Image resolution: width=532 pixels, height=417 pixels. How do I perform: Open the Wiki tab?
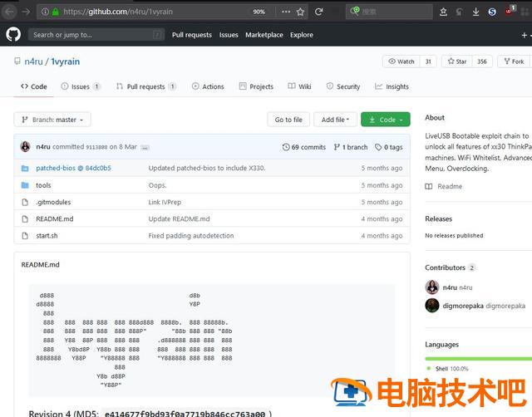(299, 86)
